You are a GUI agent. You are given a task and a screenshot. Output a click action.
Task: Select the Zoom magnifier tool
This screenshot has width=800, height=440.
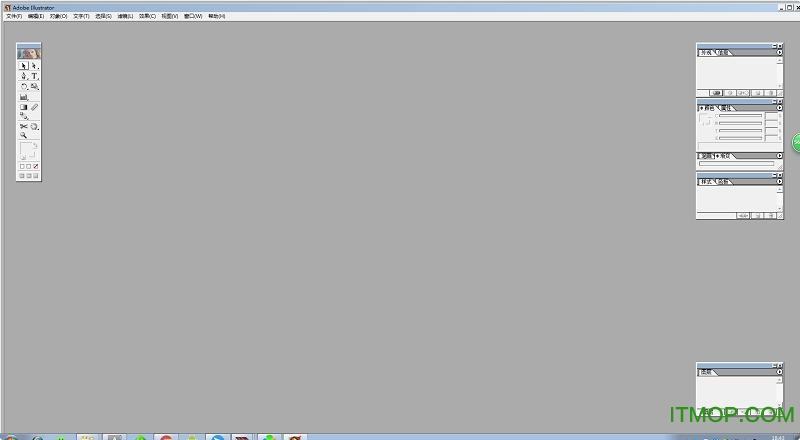pyautogui.click(x=23, y=135)
